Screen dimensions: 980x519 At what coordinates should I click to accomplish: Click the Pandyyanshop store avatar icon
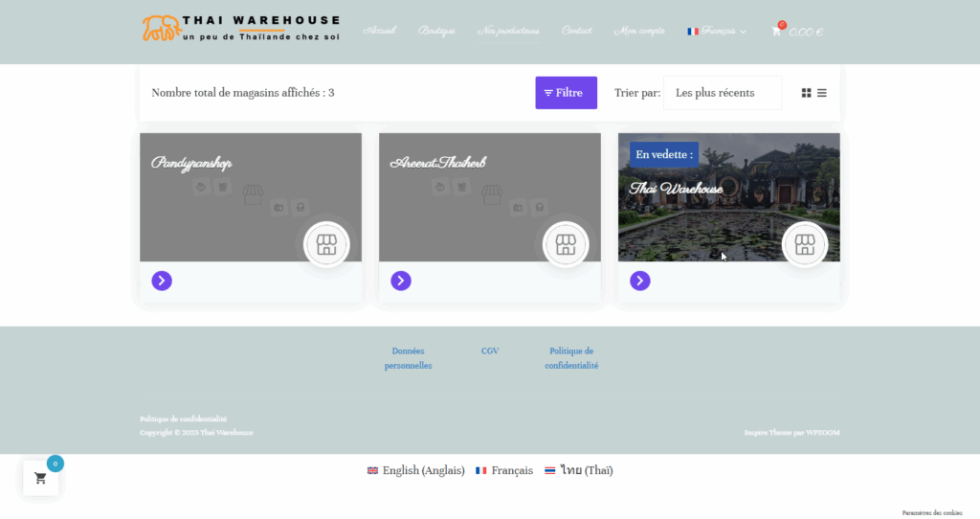coord(326,244)
